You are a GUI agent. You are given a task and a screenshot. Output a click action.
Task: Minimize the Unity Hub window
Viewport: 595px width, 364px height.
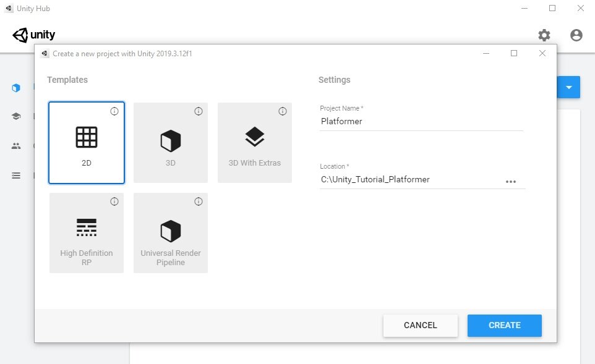point(524,8)
